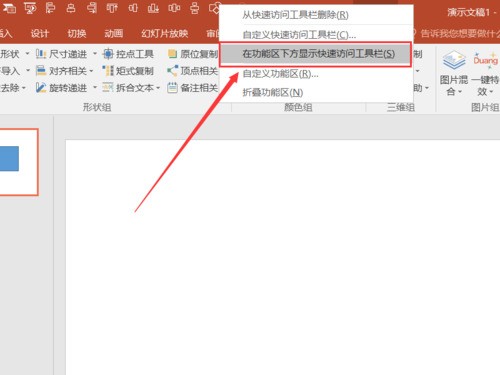Expand the 尺寸递进 dropdown arrow
The width and height of the screenshot is (500, 375).
pyautogui.click(x=95, y=53)
